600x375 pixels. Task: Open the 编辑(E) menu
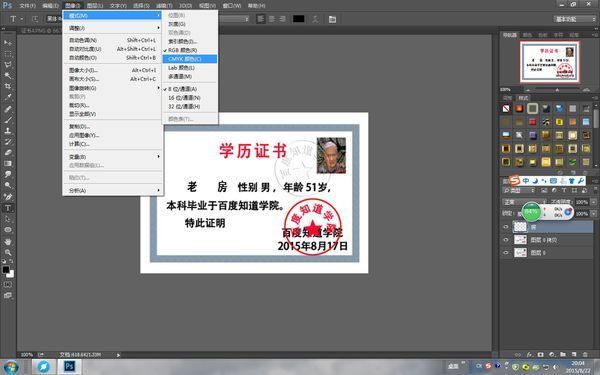pos(51,6)
